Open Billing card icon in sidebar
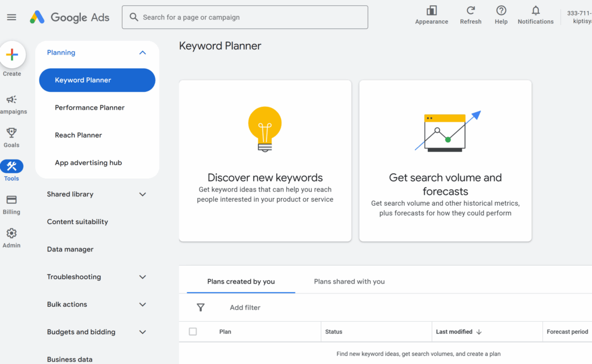Screen dimensions: 592x364 coord(12,199)
